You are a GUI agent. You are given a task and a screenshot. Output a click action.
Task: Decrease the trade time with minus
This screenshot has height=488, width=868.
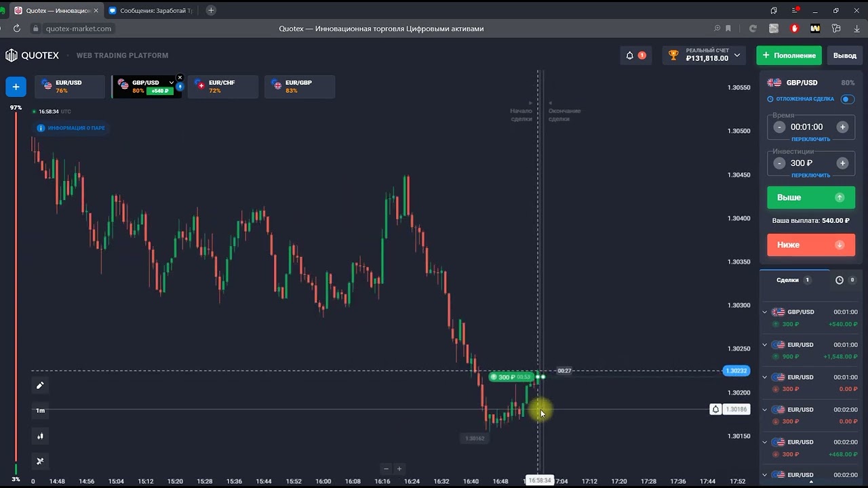779,127
